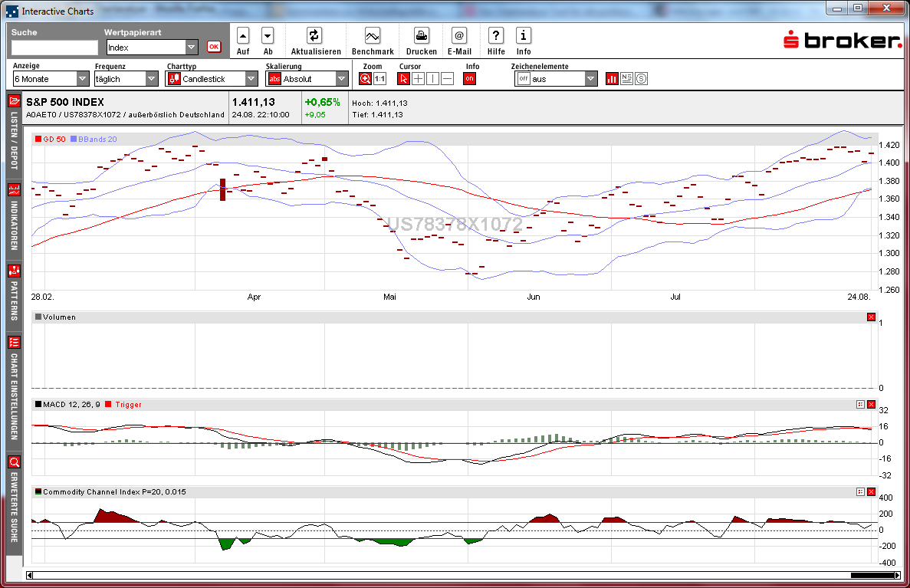The image size is (910, 588).
Task: Select the crosshair cursor mode
Action: 418,79
